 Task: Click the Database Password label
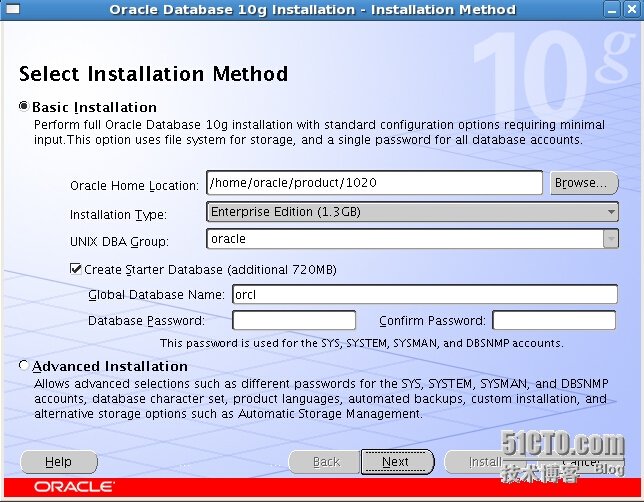[x=146, y=320]
